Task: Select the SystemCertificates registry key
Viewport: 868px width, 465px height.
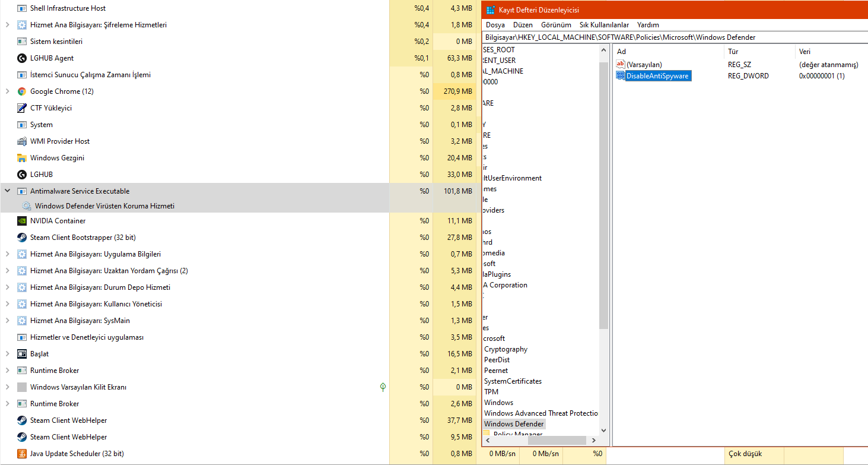Action: 513,381
